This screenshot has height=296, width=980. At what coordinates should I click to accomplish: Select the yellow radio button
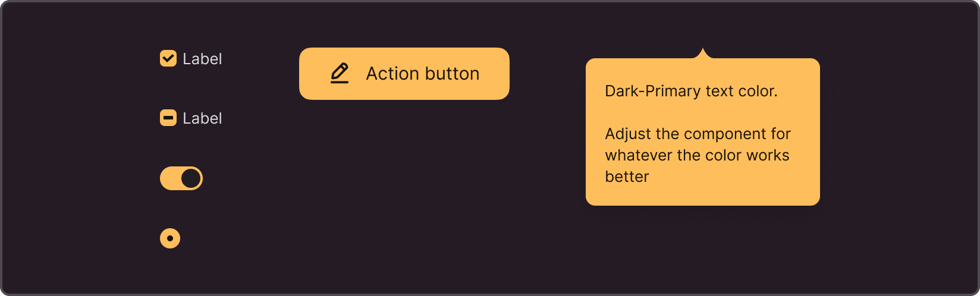pos(170,238)
